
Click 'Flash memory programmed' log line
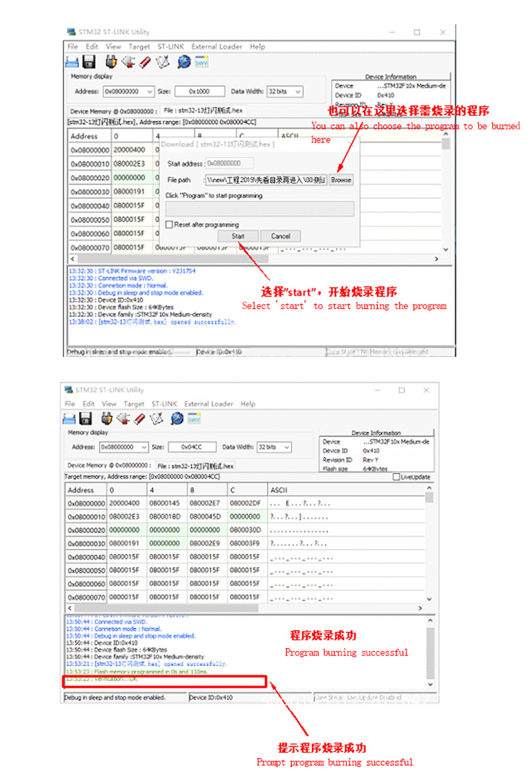pos(138,672)
